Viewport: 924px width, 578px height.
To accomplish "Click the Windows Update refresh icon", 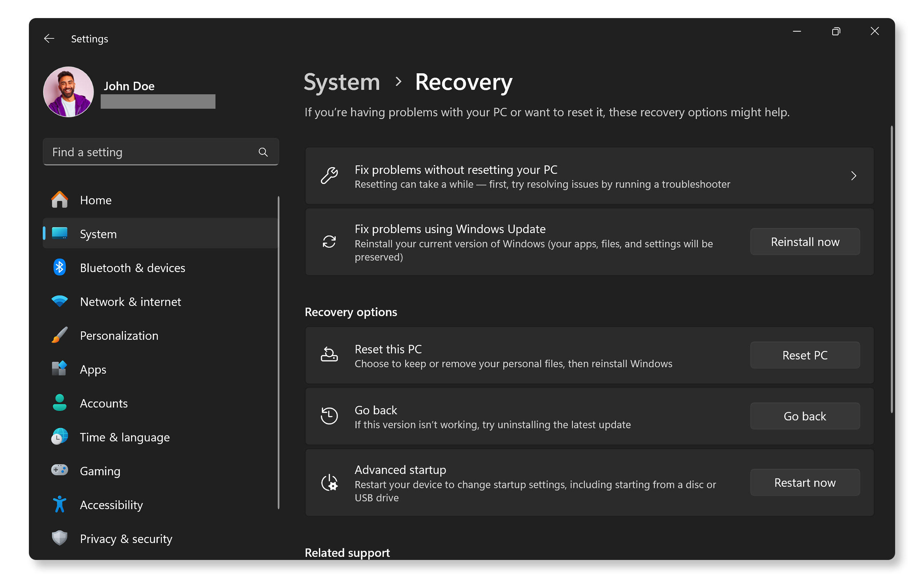I will coord(329,242).
